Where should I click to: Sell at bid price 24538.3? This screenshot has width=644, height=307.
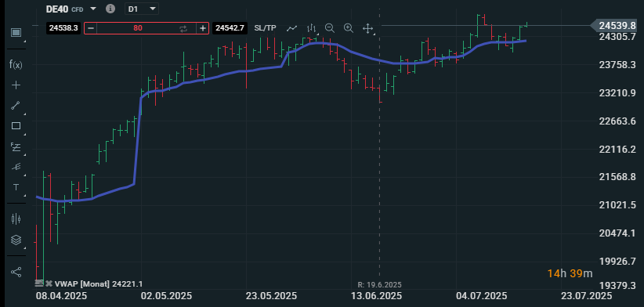click(63, 28)
